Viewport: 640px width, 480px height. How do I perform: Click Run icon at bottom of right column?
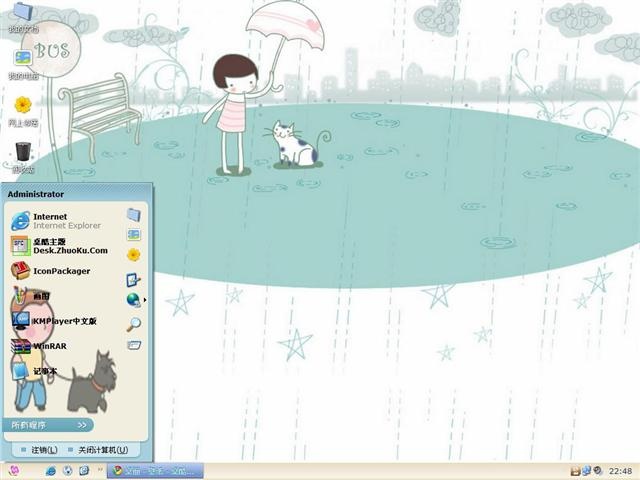[x=134, y=345]
